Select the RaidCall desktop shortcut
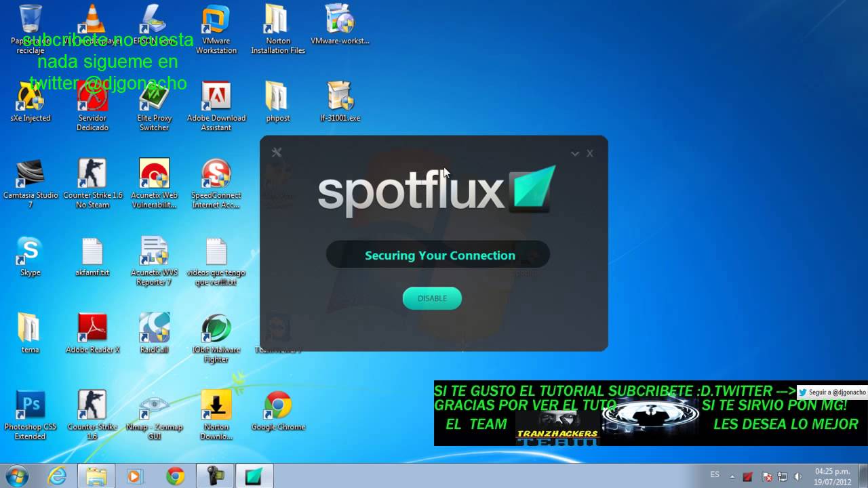Screen dimensions: 868x488 click(155, 333)
